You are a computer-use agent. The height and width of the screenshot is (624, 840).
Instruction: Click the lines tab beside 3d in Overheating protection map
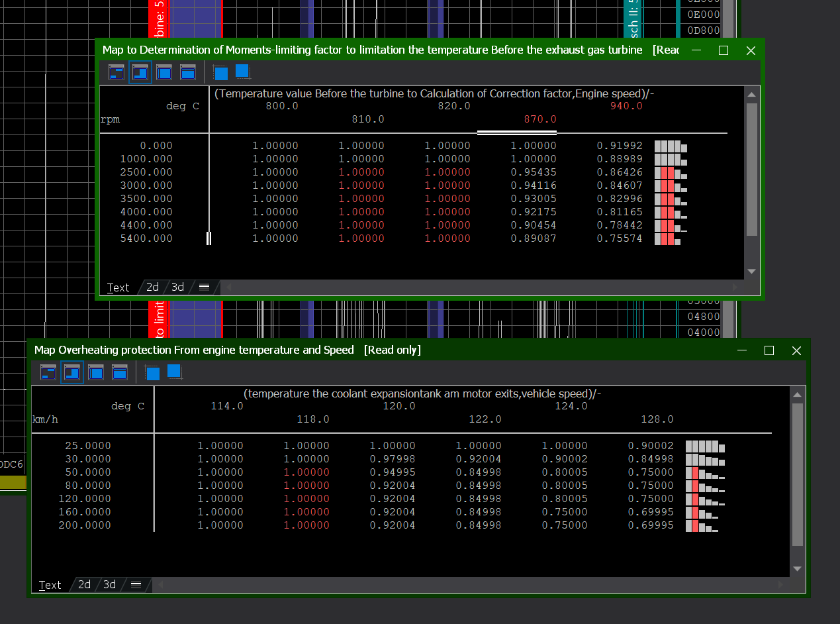136,585
